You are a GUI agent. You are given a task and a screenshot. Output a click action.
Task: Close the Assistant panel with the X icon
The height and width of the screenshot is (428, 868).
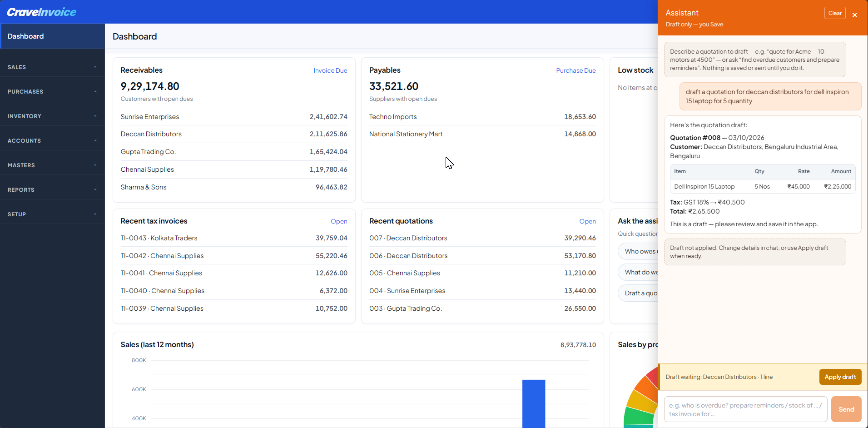click(x=855, y=15)
